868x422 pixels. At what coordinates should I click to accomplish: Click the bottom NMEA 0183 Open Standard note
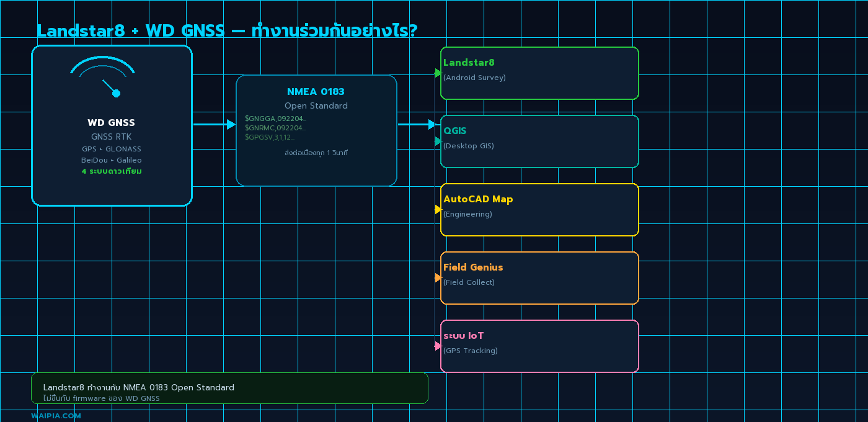pos(139,388)
